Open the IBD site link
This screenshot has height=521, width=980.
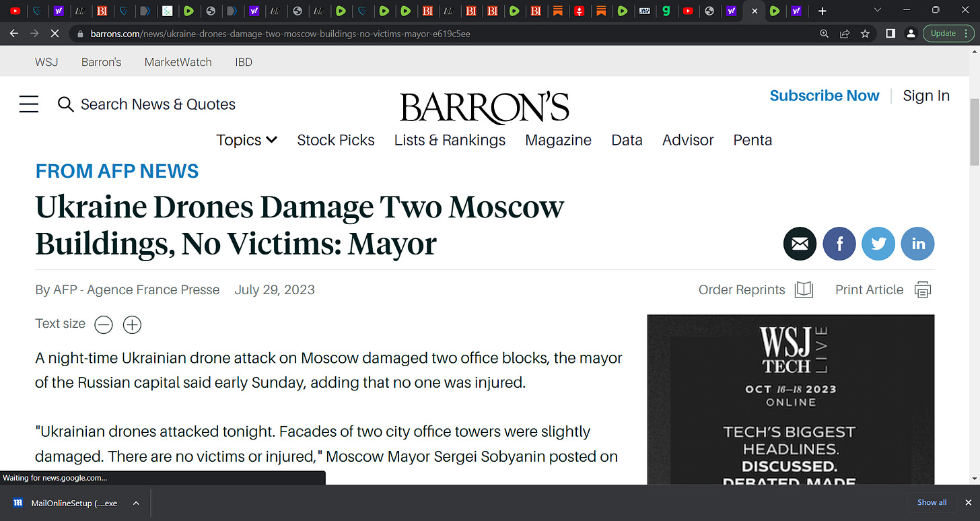tap(244, 62)
